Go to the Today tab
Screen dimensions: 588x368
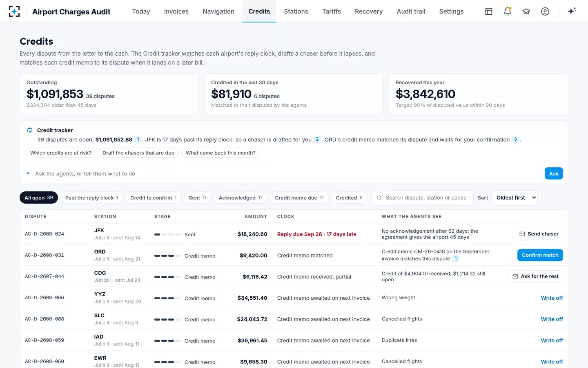pyautogui.click(x=141, y=11)
